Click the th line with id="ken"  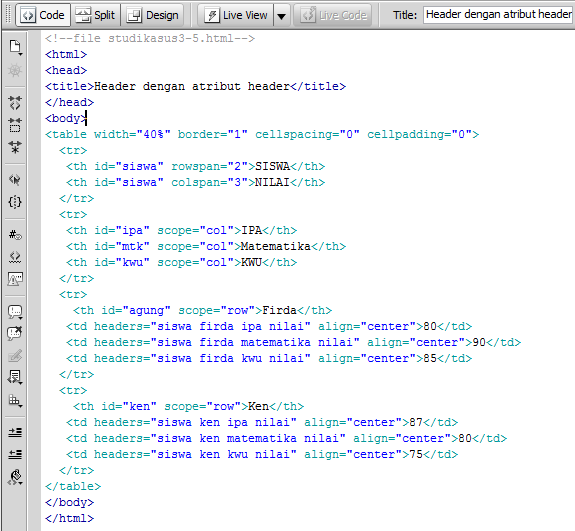pyautogui.click(x=188, y=407)
